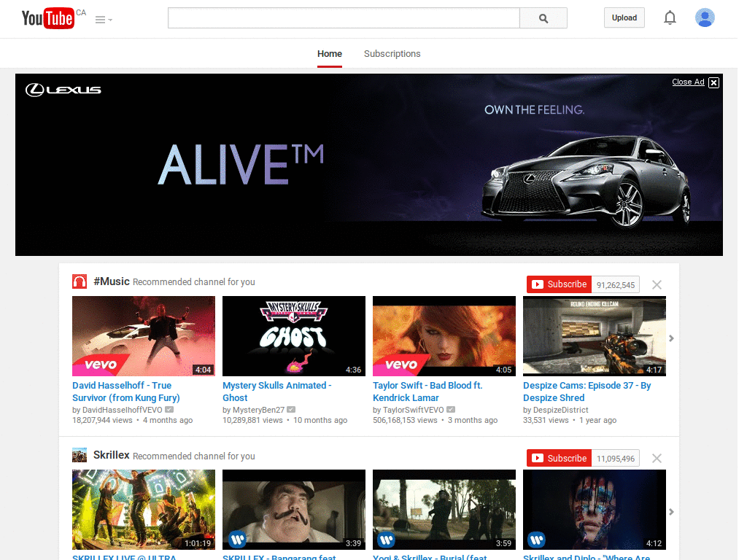Viewport: 747px width, 560px height.
Task: Dismiss the Skrillex recommendation
Action: pos(657,459)
